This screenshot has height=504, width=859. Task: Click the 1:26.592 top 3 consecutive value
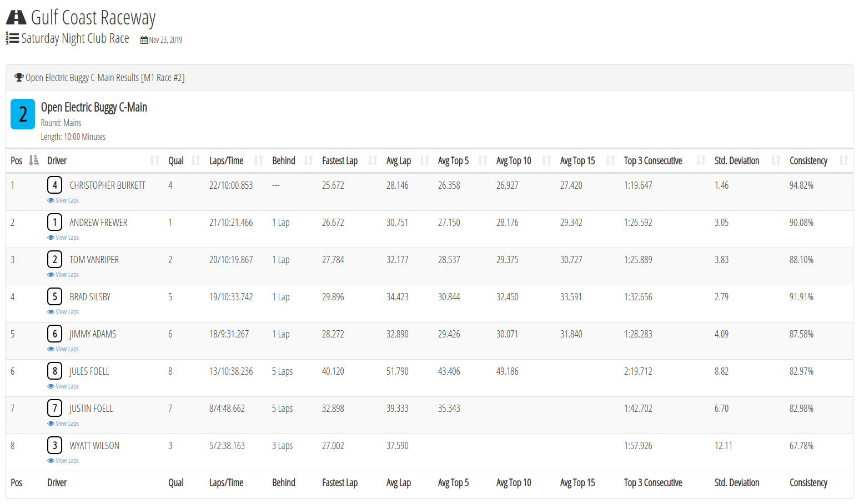(x=638, y=223)
